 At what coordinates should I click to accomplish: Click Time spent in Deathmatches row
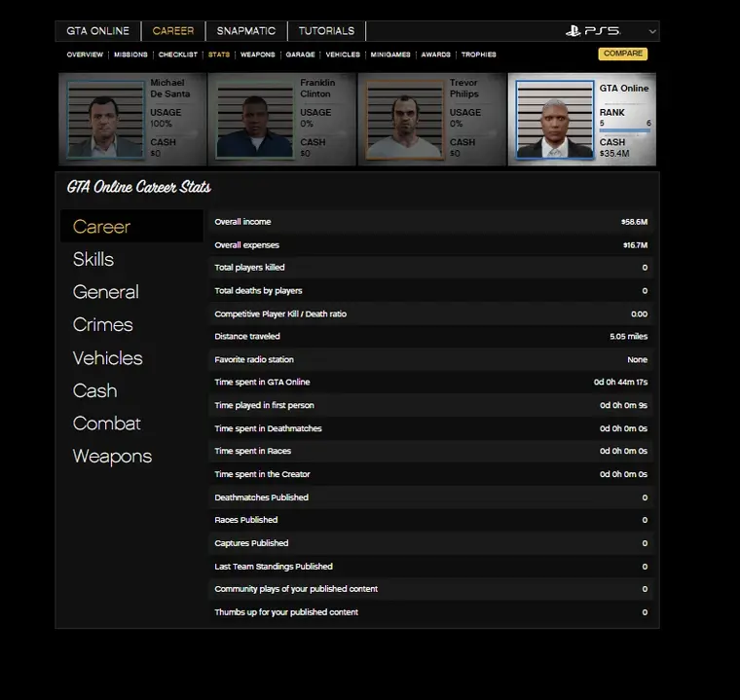(431, 428)
